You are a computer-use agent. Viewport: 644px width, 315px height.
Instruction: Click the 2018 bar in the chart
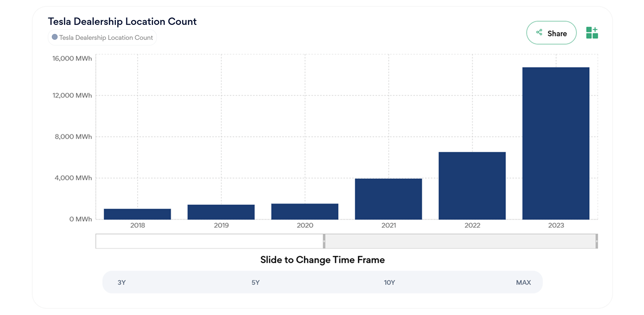(x=137, y=214)
